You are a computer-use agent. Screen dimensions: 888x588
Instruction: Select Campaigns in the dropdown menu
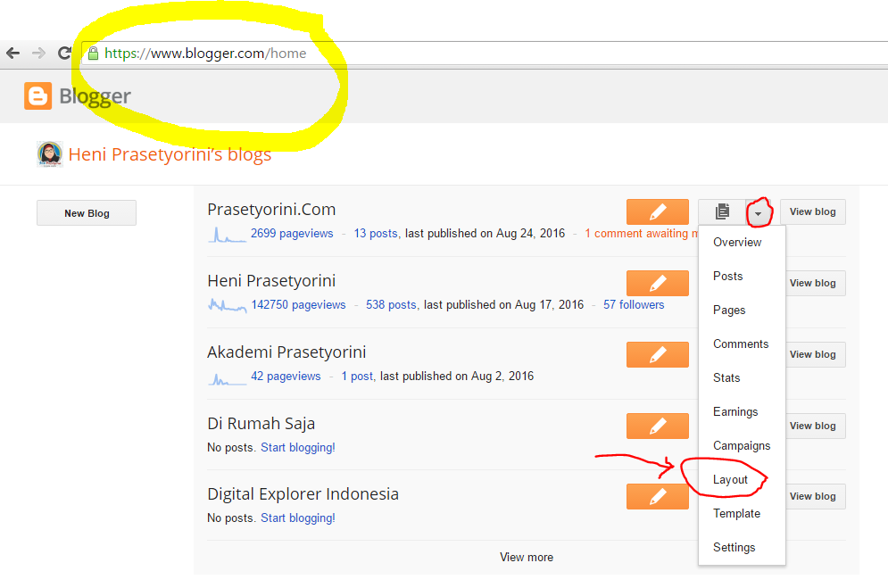pos(742,446)
